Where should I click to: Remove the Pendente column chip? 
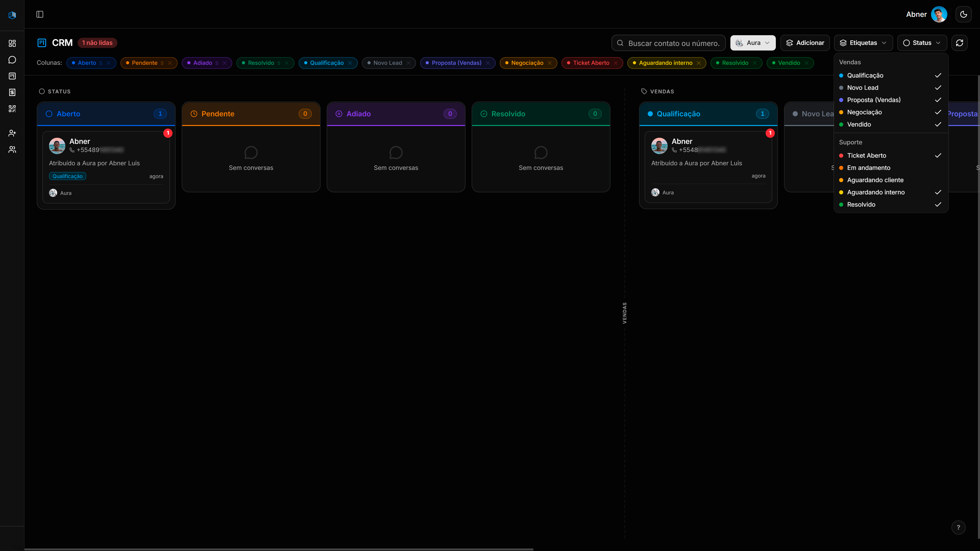[x=170, y=63]
